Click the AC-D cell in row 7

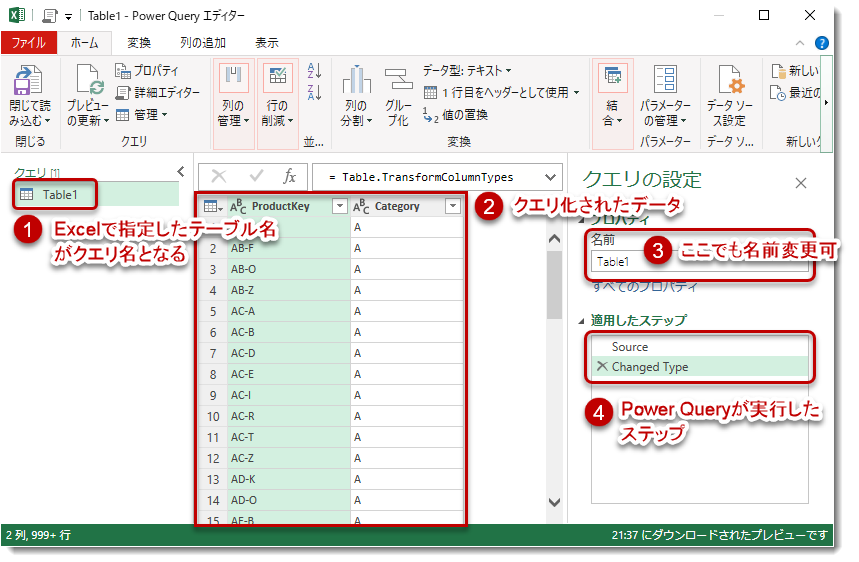pyautogui.click(x=289, y=353)
